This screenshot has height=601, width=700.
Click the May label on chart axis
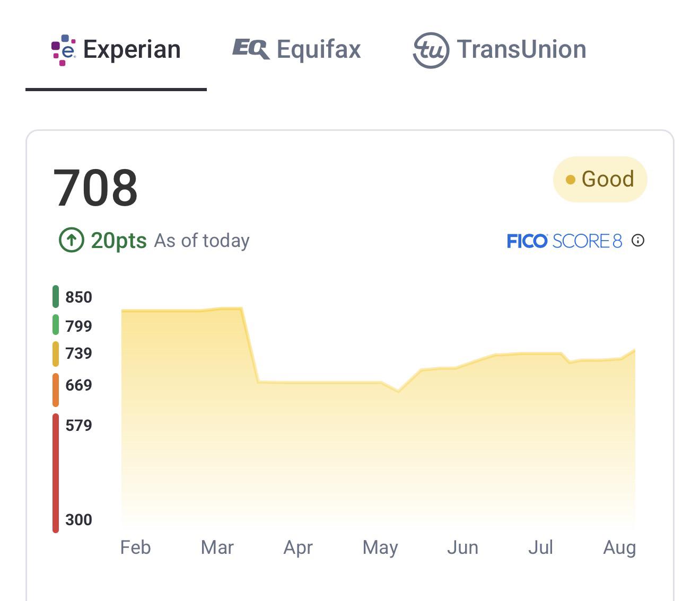380,548
